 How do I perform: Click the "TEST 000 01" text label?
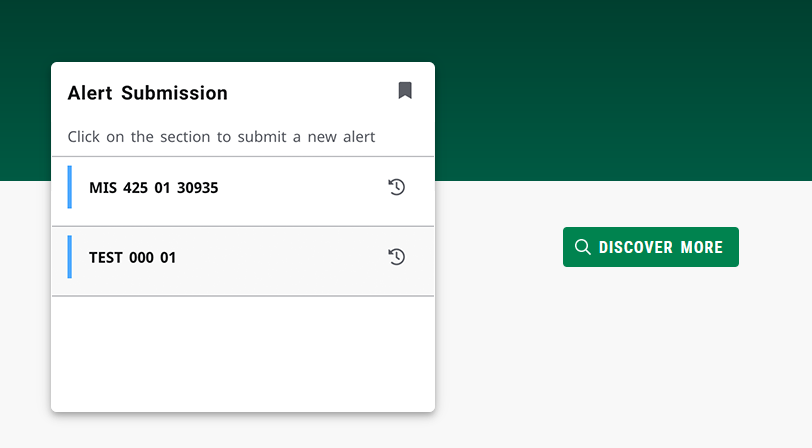(132, 258)
